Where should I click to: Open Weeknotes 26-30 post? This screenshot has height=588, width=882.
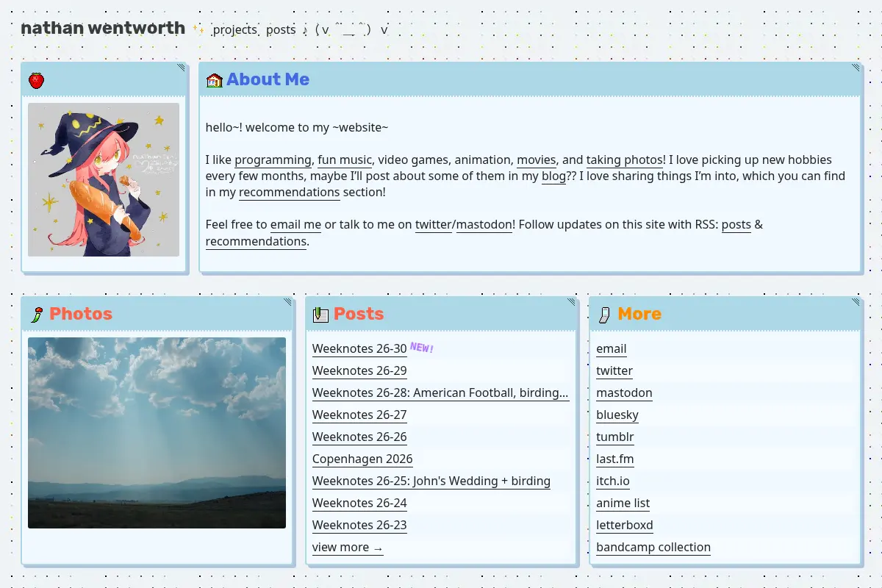point(359,349)
